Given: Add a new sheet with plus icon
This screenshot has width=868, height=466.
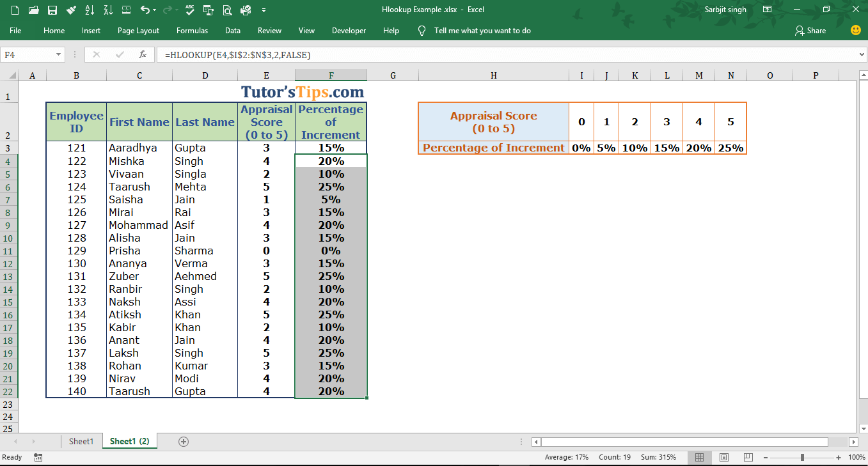Looking at the screenshot, I should point(184,441).
